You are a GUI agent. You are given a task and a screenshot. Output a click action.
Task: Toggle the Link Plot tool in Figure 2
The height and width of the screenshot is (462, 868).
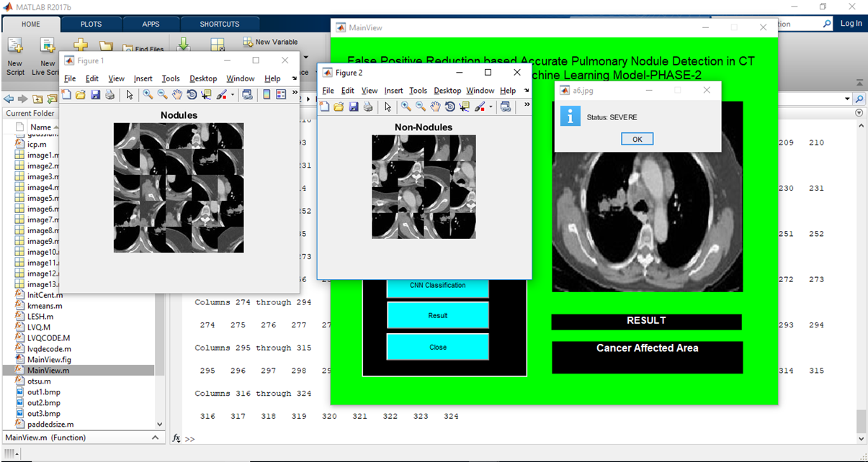pos(506,107)
